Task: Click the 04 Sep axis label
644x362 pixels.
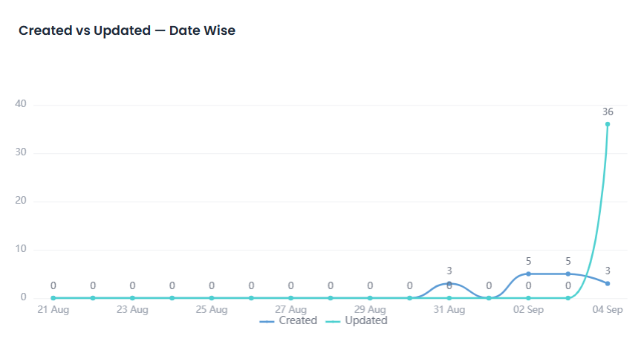Action: [x=608, y=309]
